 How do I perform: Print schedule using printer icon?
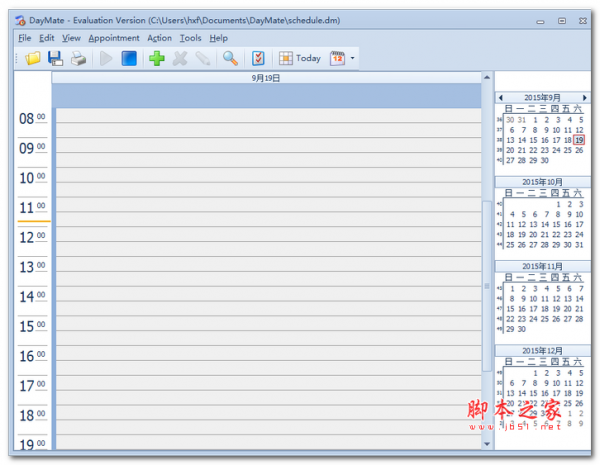point(78,59)
